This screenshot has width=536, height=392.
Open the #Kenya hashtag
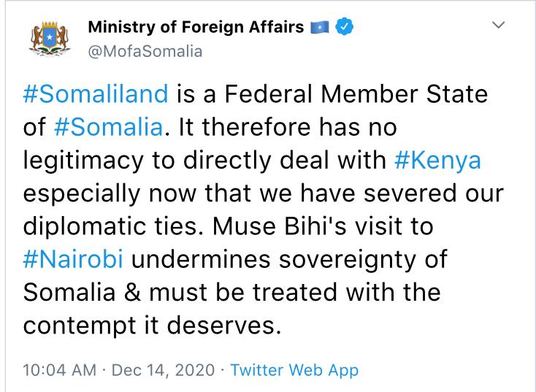[437, 161]
